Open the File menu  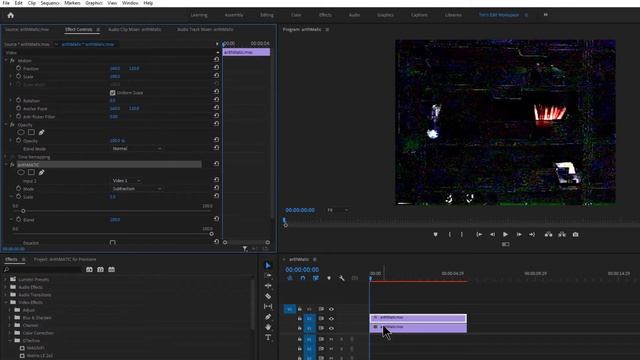[x=6, y=3]
